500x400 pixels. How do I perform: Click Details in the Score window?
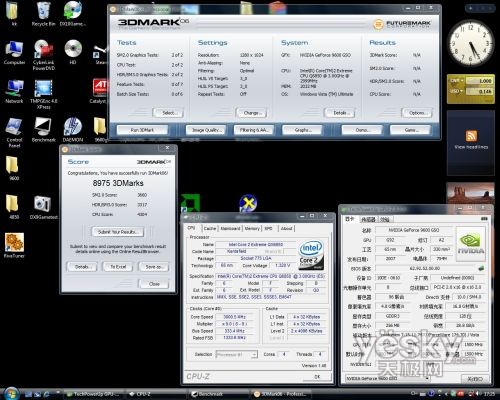pyautogui.click(x=82, y=267)
